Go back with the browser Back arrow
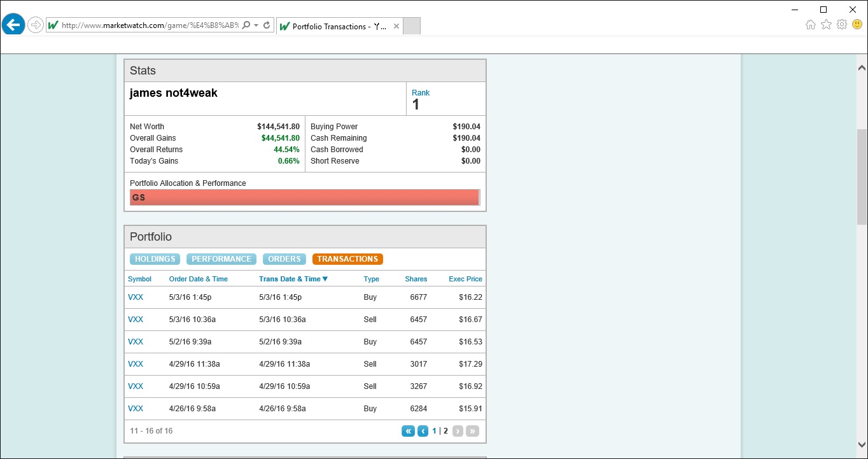Viewport: 868px width, 459px height. (x=13, y=25)
